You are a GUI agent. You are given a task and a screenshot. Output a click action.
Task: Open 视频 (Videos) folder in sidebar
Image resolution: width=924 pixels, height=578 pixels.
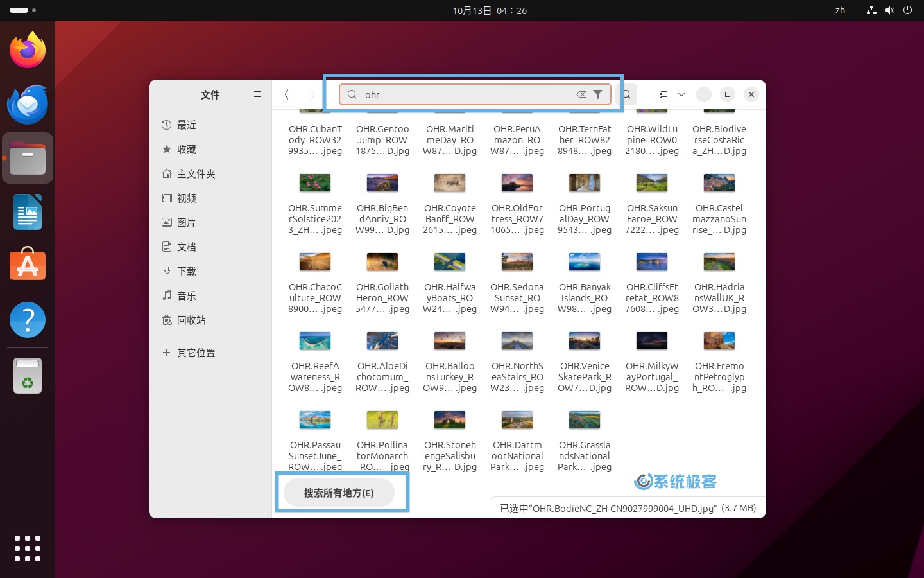[x=210, y=198]
